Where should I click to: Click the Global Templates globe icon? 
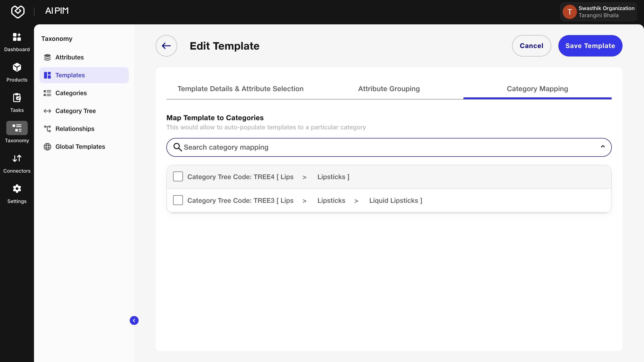(47, 147)
